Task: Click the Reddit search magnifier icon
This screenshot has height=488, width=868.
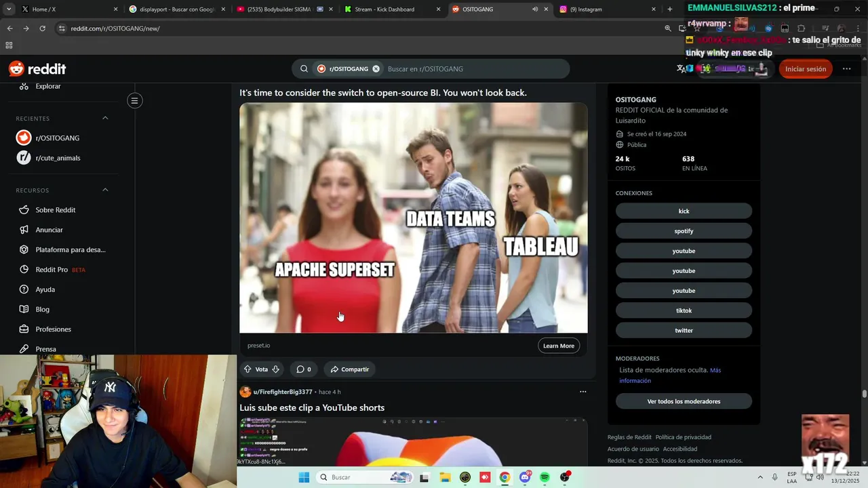Action: click(304, 68)
